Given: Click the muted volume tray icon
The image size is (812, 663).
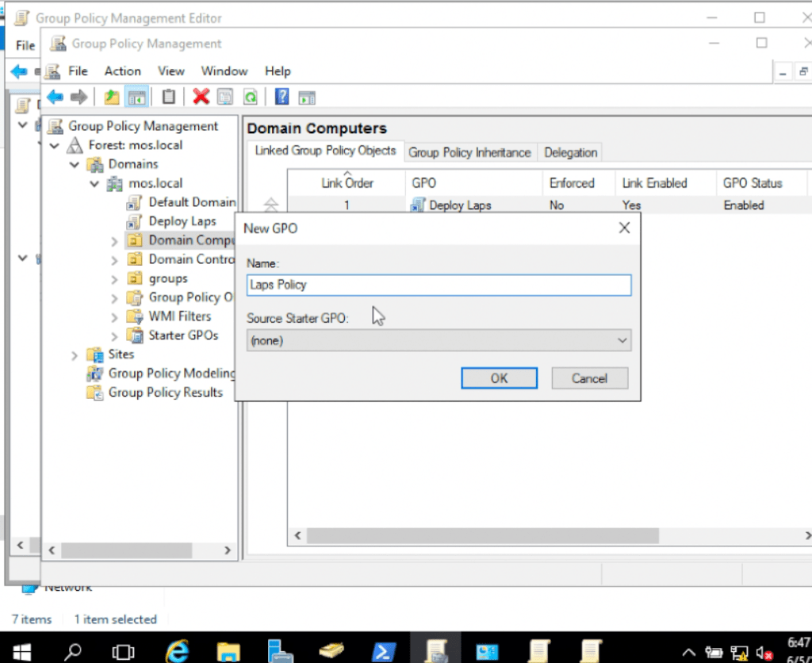Looking at the screenshot, I should click(x=763, y=652).
